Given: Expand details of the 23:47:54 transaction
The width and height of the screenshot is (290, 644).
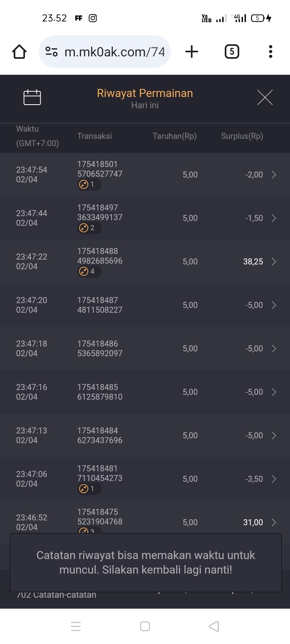Looking at the screenshot, I should [274, 175].
